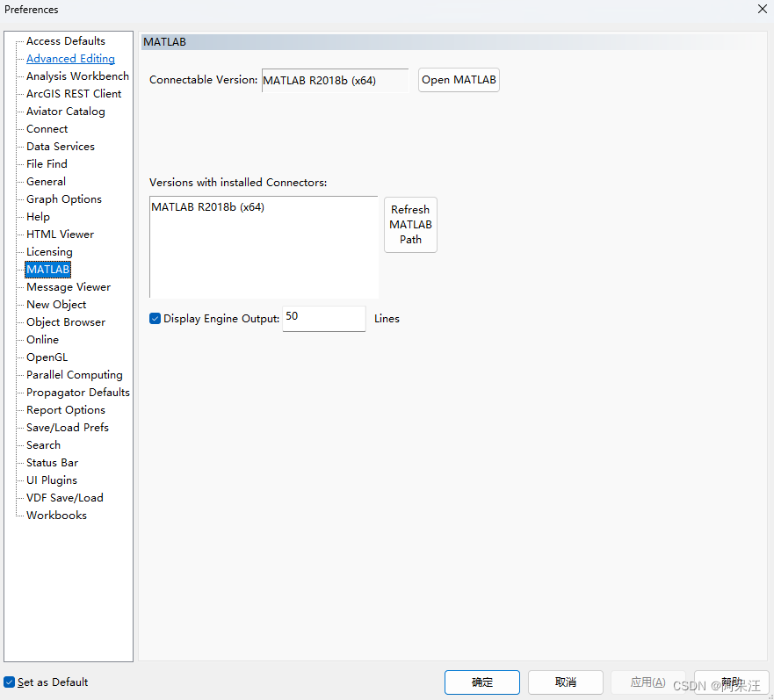Viewport: 774px width, 700px height.
Task: Select the Connect preferences page
Action: coord(47,129)
